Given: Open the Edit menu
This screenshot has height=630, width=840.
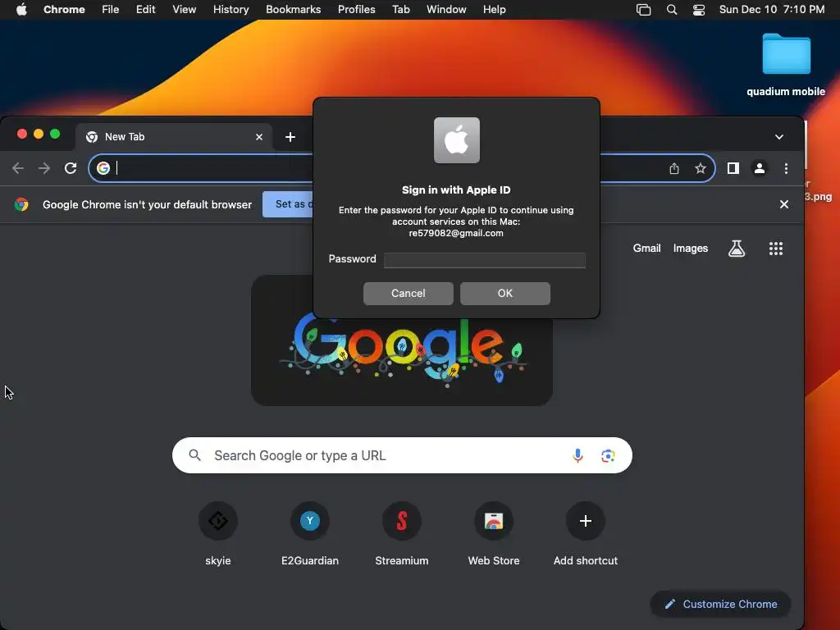Looking at the screenshot, I should pyautogui.click(x=146, y=10).
